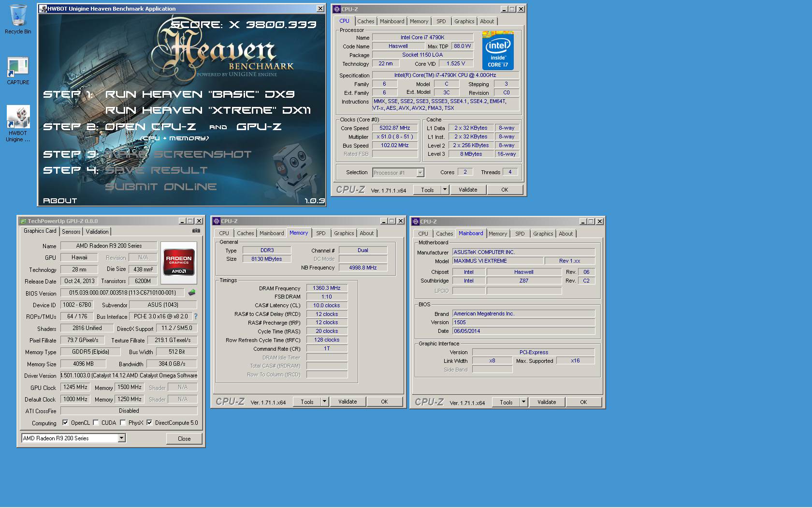Switch to Caches tab in top CPU-Z window
This screenshot has height=508, width=812.
[x=365, y=21]
